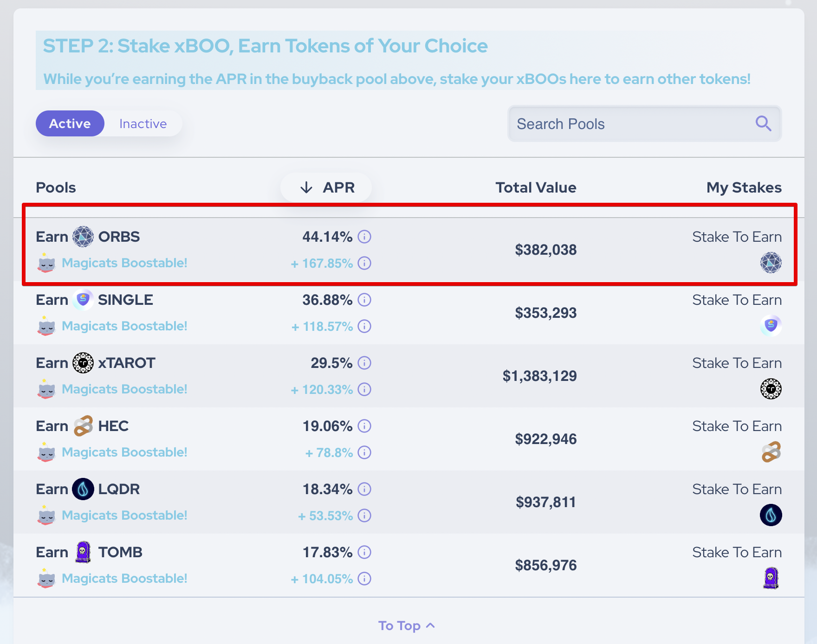Click the search magnifier icon
Image resolution: width=817 pixels, height=644 pixels.
click(763, 123)
